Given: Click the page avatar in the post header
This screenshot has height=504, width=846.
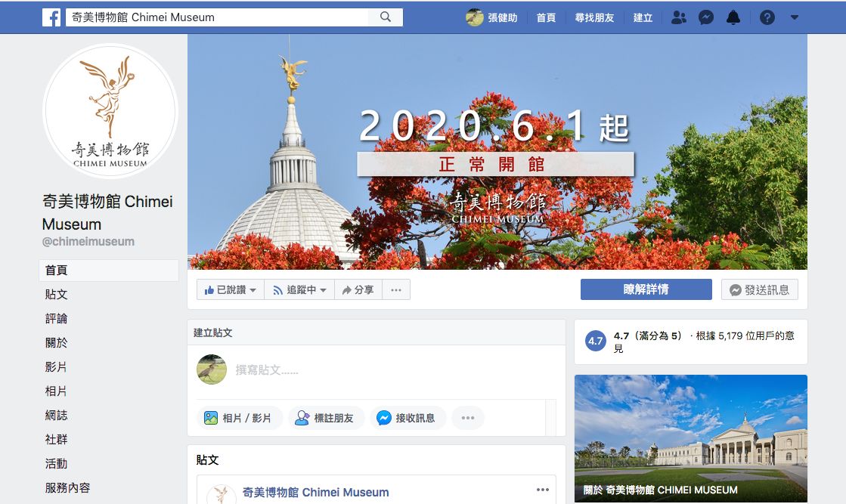Looking at the screenshot, I should [x=222, y=494].
